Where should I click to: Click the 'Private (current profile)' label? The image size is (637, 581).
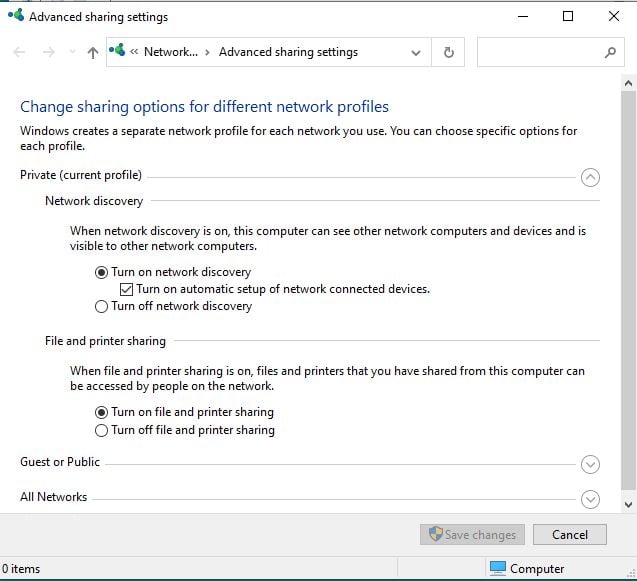[x=81, y=175]
